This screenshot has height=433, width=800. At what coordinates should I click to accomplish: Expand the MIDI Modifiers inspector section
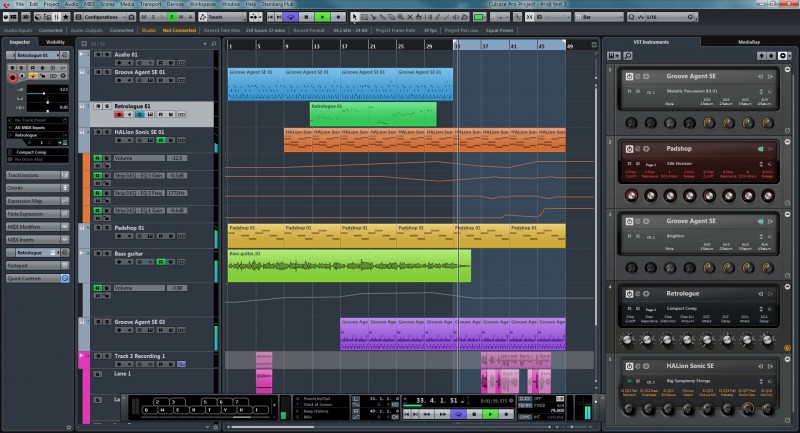coord(25,227)
